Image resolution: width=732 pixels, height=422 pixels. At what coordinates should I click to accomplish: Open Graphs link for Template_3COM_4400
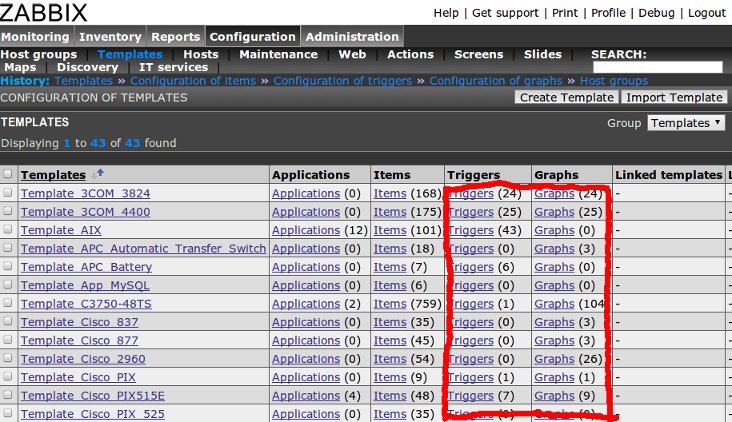[554, 211]
